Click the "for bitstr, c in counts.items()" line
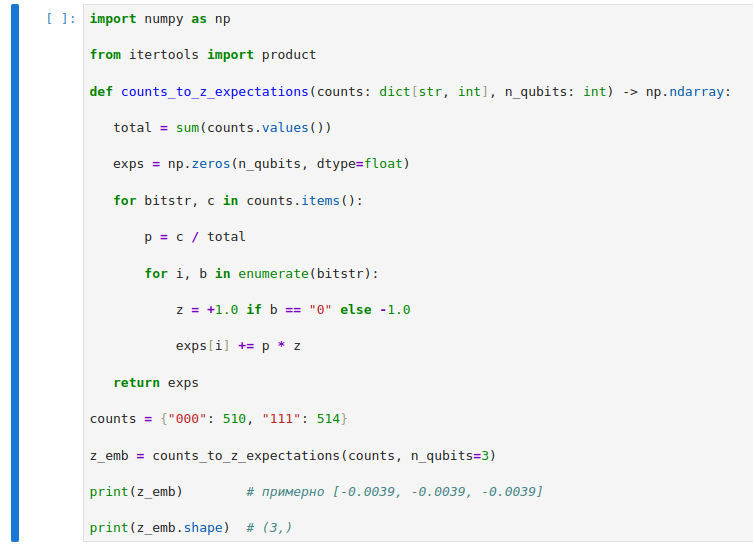 tap(238, 200)
